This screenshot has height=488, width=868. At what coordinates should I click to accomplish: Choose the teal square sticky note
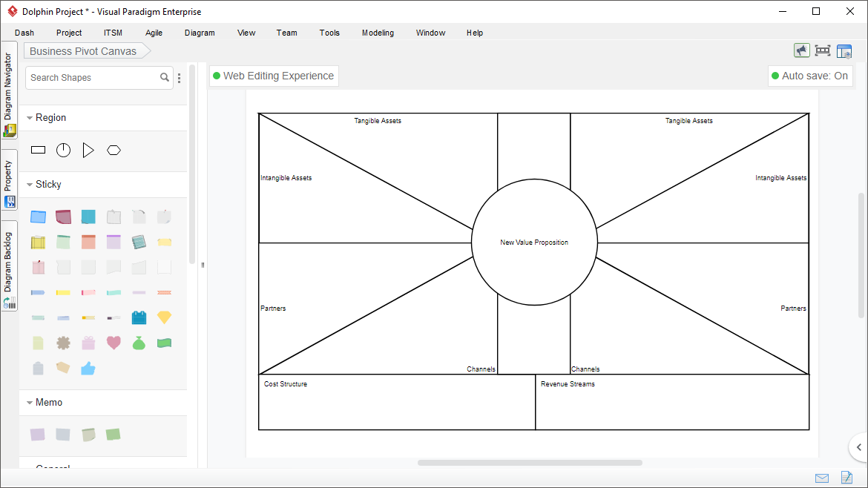(88, 217)
